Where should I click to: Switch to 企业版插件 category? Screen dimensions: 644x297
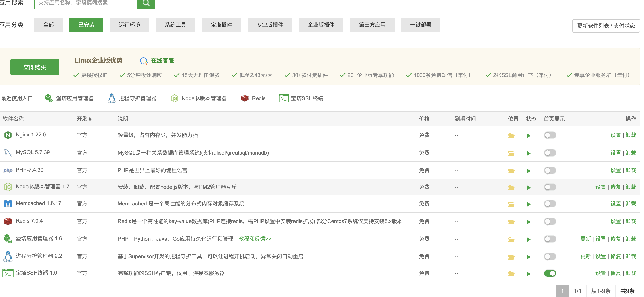(321, 25)
